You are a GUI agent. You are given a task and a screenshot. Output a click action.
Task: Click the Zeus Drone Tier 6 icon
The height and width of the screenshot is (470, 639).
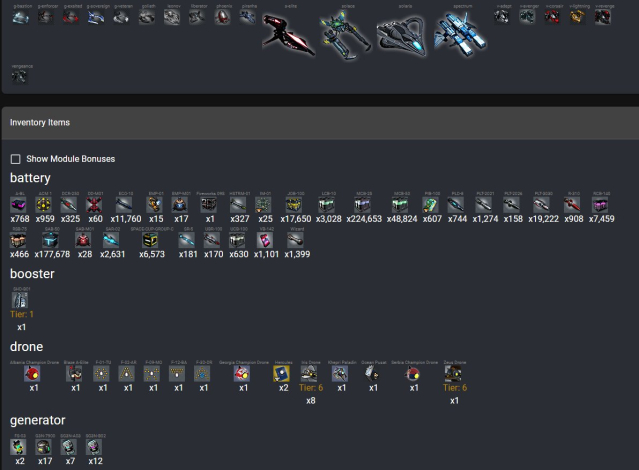coord(454,373)
